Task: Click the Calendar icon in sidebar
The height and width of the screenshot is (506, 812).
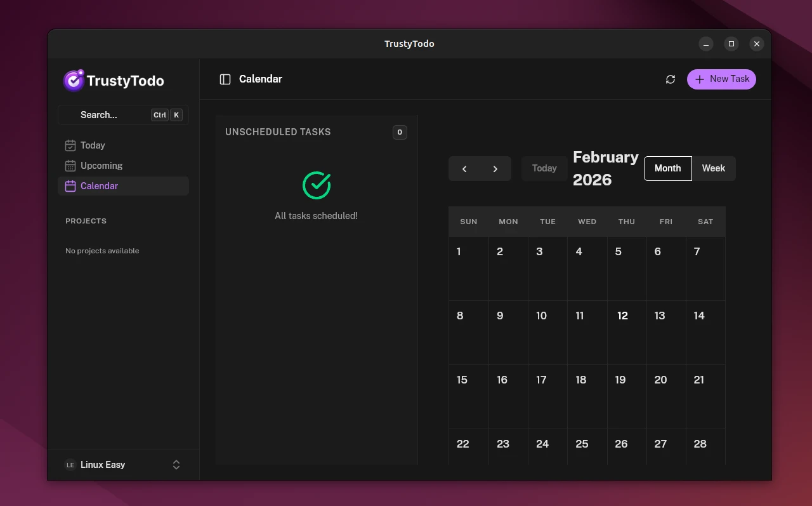Action: (70, 186)
